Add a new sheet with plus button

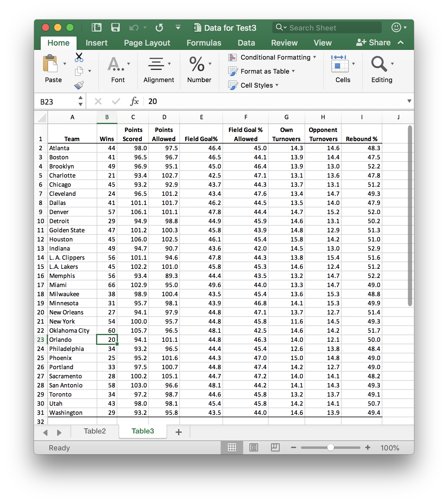(179, 432)
